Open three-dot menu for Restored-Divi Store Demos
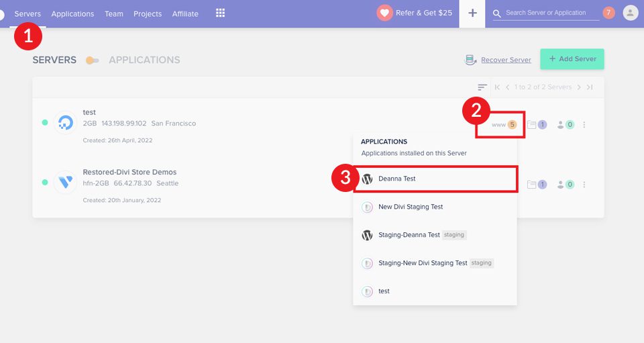This screenshot has height=343, width=644. click(x=584, y=184)
